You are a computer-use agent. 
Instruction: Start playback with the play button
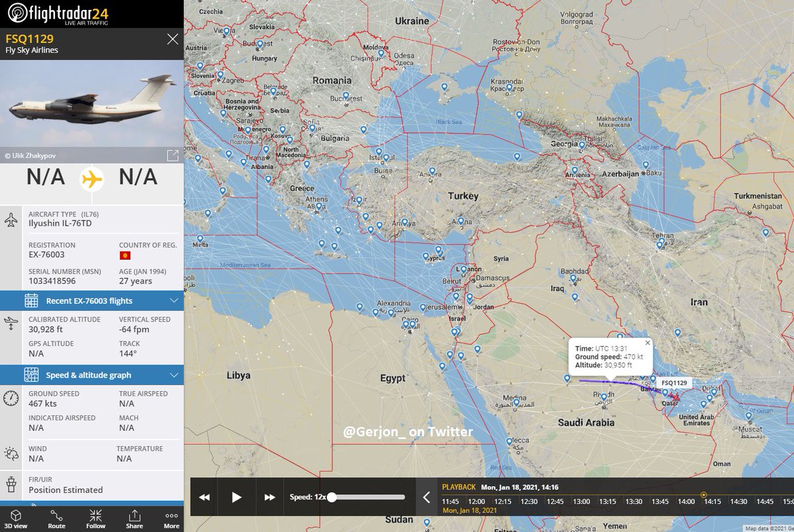tap(237, 498)
